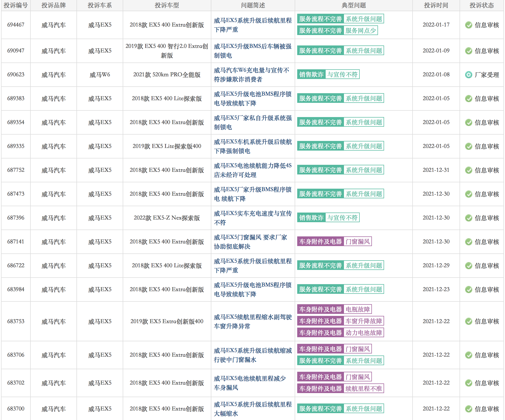This screenshot has height=420, width=505.
Task: Click the green check icon in row 687141
Action: pos(468,242)
